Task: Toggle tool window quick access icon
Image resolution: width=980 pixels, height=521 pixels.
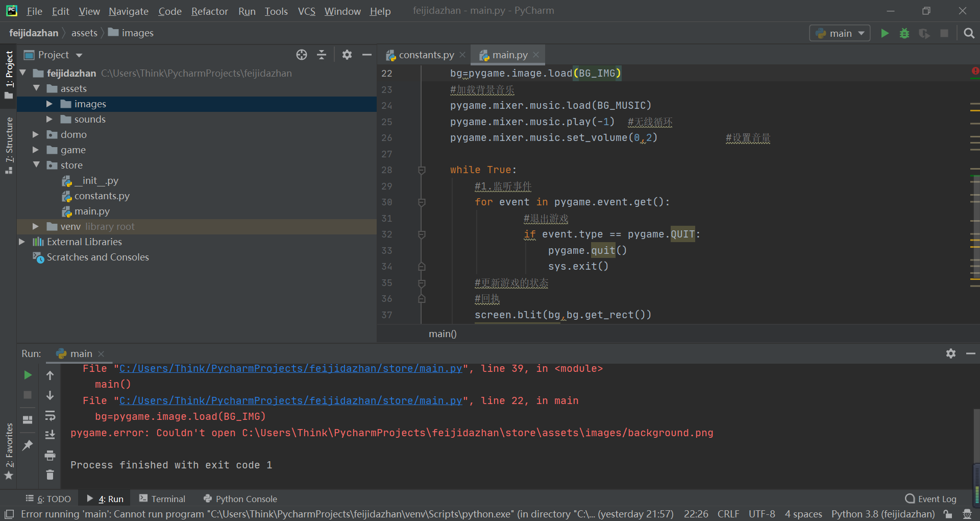Action: pos(9,514)
